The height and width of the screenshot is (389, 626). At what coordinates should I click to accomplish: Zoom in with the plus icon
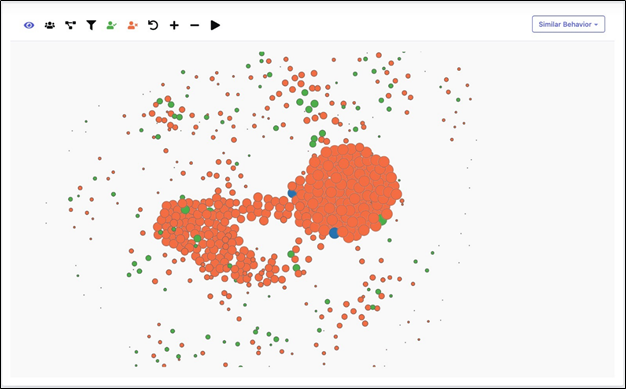pyautogui.click(x=174, y=26)
